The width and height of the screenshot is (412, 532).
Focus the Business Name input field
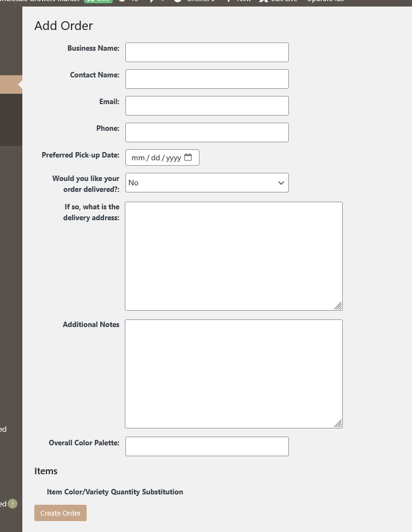pyautogui.click(x=207, y=52)
